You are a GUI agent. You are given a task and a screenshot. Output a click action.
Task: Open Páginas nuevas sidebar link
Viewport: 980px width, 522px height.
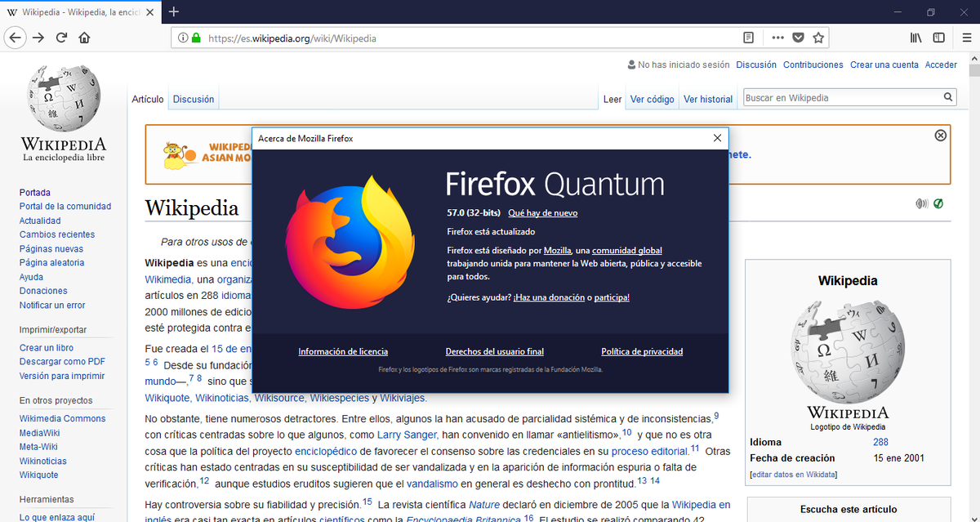click(x=51, y=249)
